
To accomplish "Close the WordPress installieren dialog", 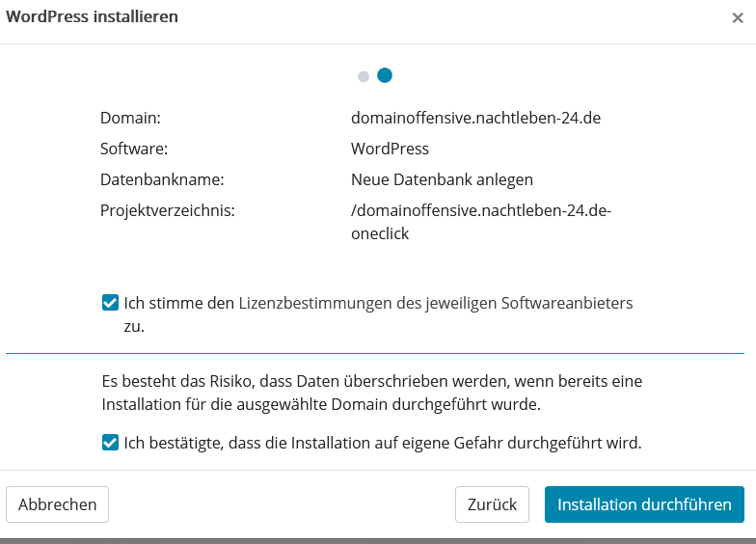I will click(x=737, y=17).
